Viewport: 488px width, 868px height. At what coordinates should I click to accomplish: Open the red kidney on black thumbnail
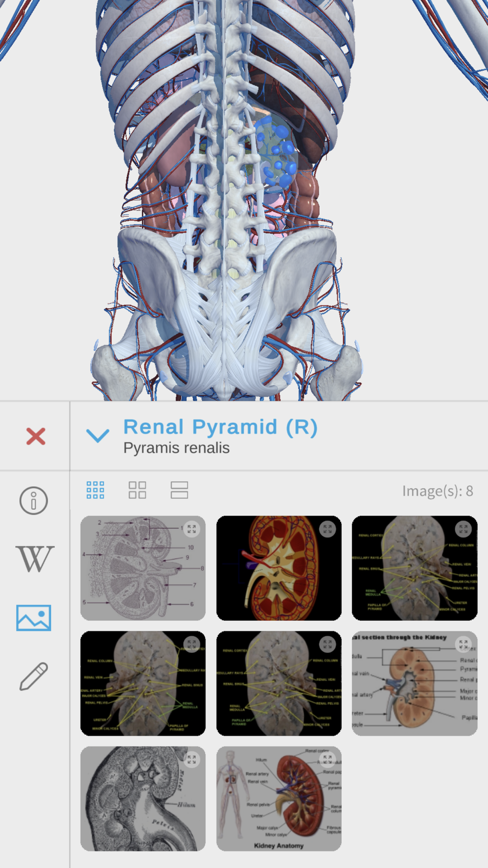[279, 568]
